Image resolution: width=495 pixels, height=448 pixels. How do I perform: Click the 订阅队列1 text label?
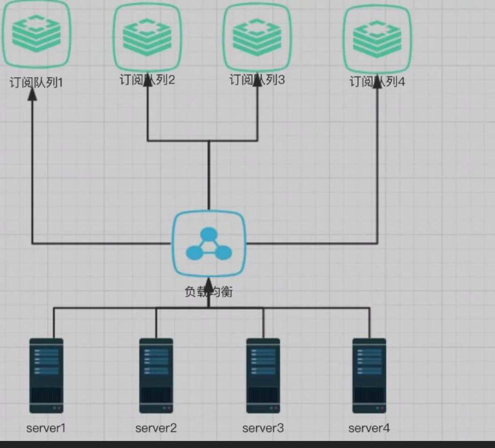point(36,83)
